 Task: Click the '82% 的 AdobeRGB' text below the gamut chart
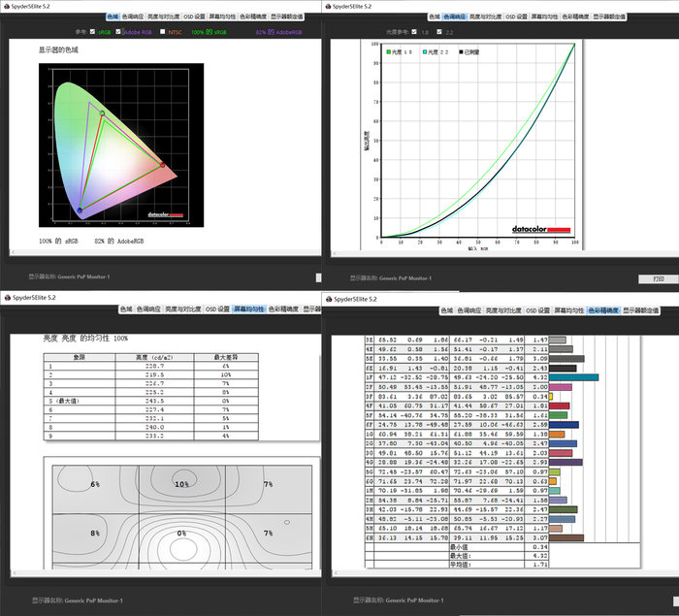119,242
